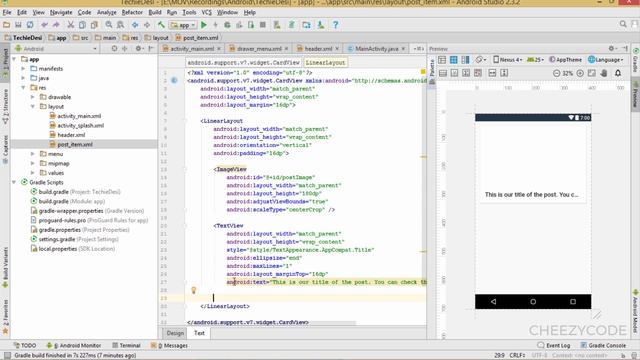Open the orientation dropdown in preview
640x360 pixels.
tap(482, 60)
